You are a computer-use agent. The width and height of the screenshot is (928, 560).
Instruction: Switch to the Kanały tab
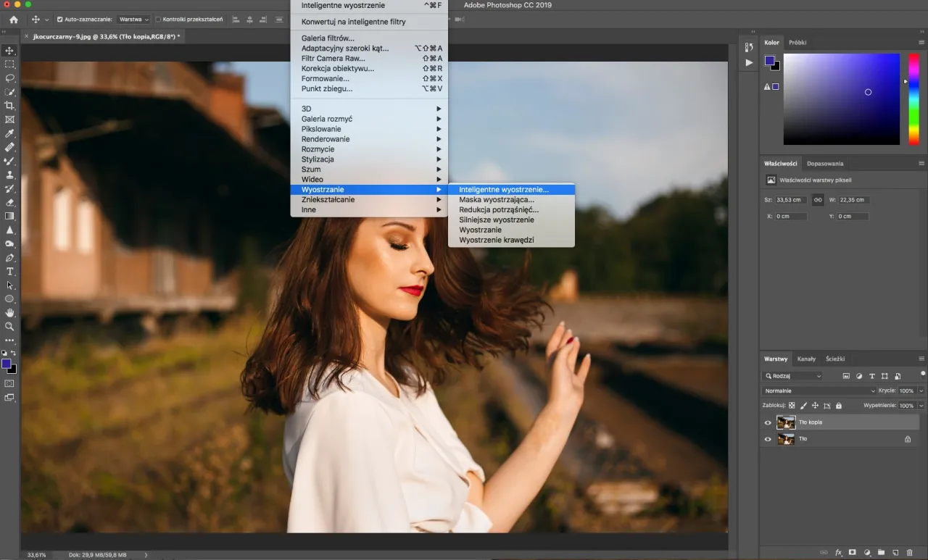[x=806, y=359]
